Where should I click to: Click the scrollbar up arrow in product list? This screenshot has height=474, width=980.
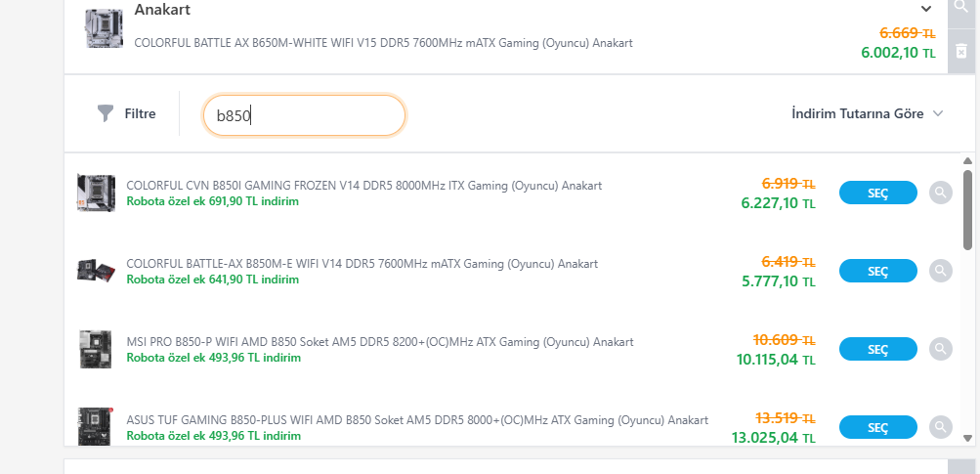[967, 161]
